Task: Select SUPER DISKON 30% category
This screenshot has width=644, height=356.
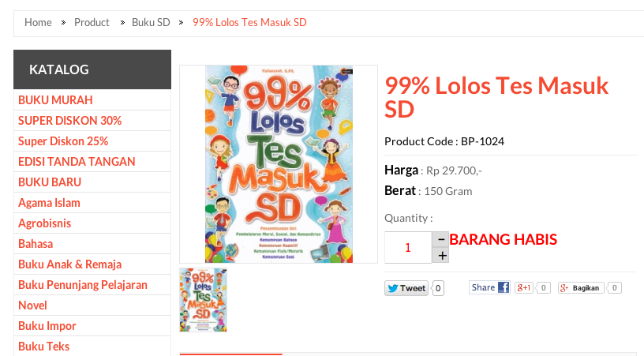Action: tap(69, 120)
